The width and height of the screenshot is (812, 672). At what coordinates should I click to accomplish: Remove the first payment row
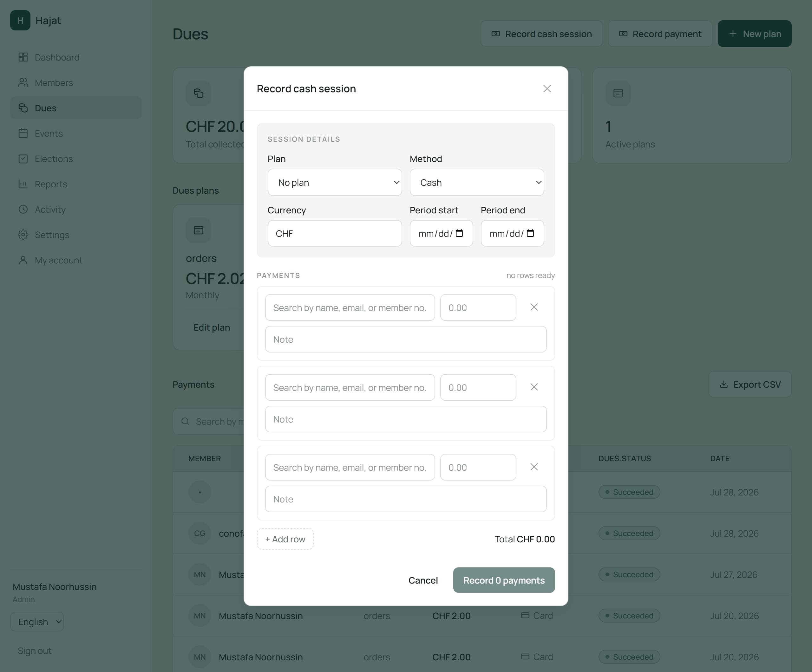(534, 307)
